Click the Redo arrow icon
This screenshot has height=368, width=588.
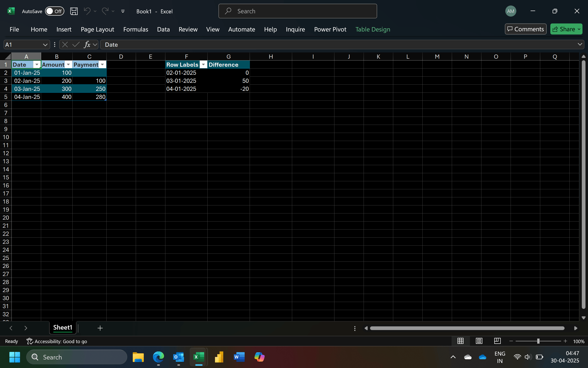105,11
